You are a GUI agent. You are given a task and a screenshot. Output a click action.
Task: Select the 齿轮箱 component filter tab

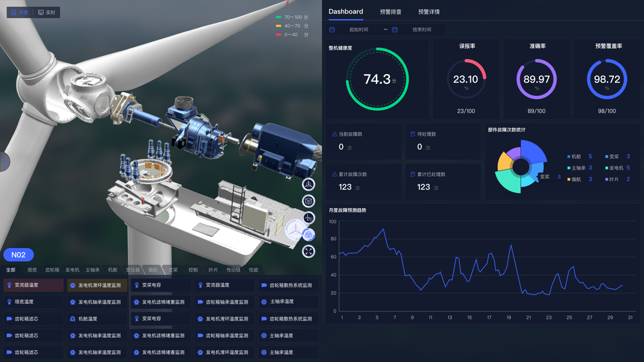52,270
